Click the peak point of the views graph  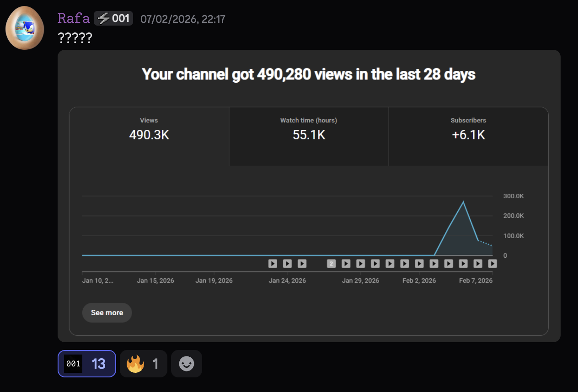click(463, 202)
